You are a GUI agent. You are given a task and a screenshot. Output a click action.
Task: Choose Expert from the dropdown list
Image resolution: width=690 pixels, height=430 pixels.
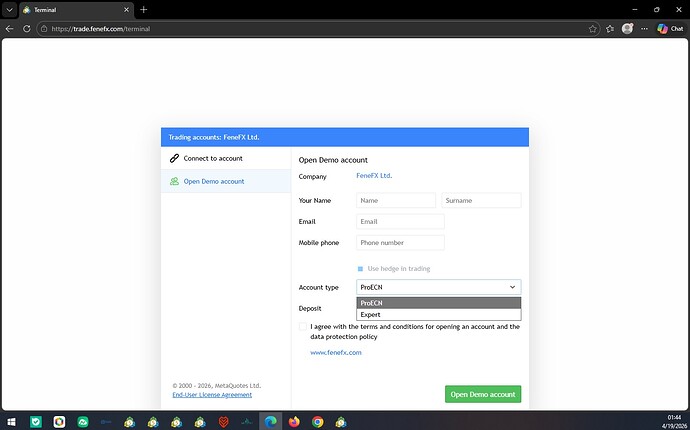pyautogui.click(x=439, y=315)
